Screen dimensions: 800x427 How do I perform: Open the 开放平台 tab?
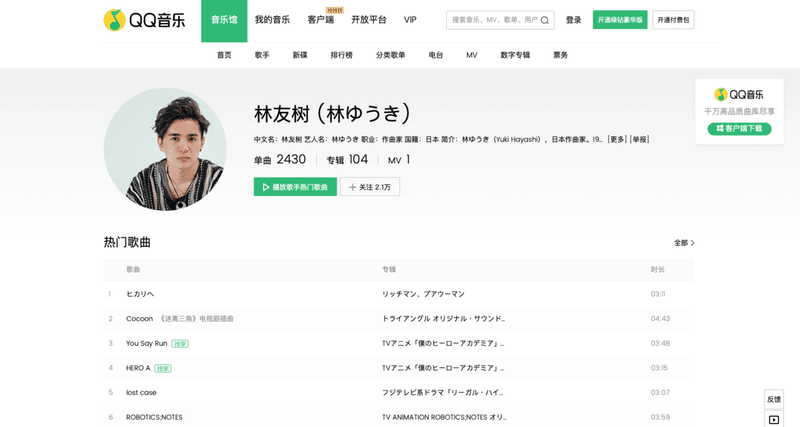click(369, 20)
